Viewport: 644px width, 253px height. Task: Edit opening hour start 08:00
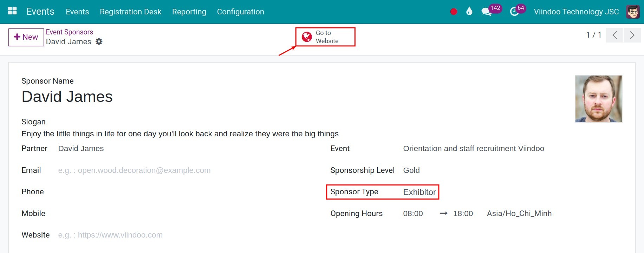coord(413,214)
